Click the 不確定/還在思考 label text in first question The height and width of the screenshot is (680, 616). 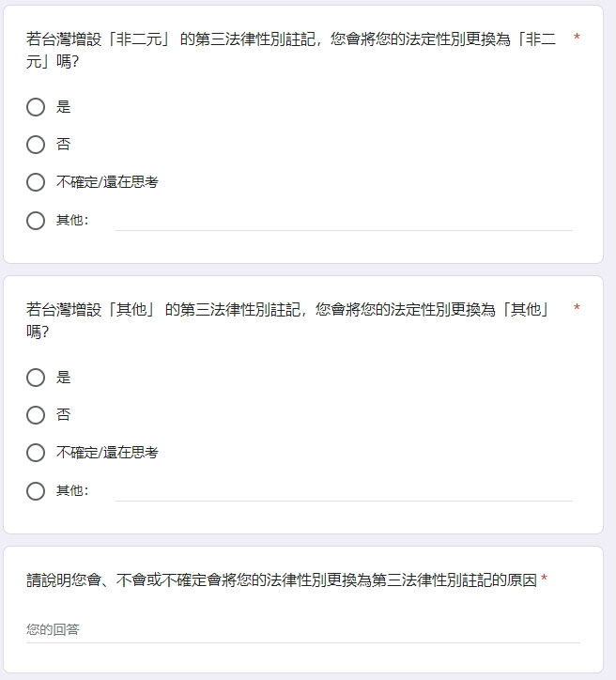pyautogui.click(x=107, y=182)
